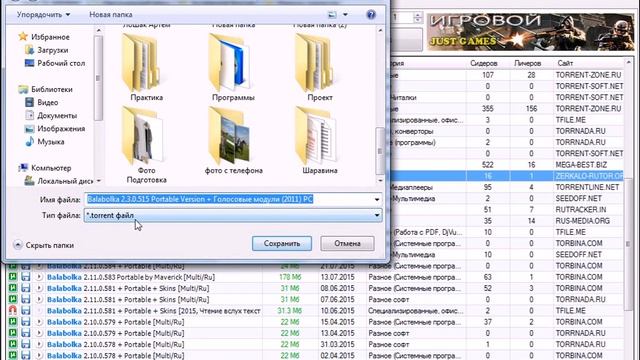Expand arrow on the 15.04.2015 row
640x360 pixels.
click(39, 322)
